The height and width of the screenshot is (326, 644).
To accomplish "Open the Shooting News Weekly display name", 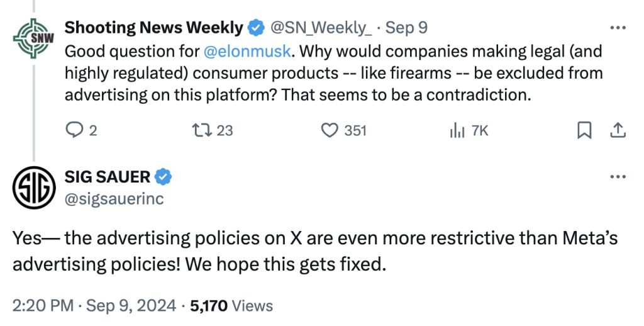I will point(153,28).
